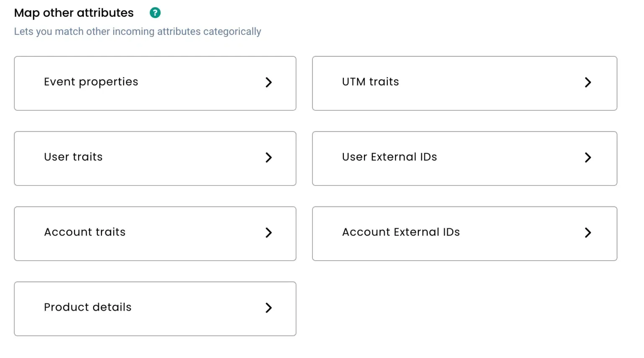Click the chevron next to User traits
This screenshot has width=644, height=358.
coord(269,157)
